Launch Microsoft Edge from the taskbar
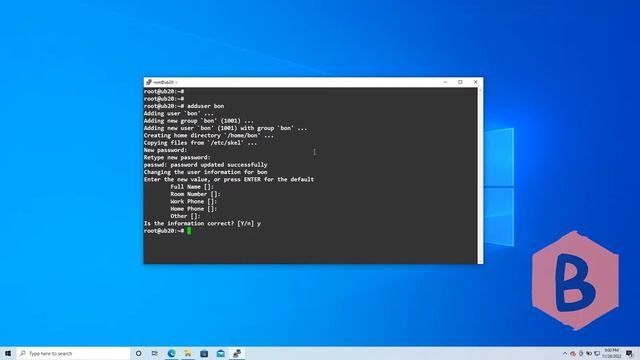The width and height of the screenshot is (640, 360). (171, 353)
